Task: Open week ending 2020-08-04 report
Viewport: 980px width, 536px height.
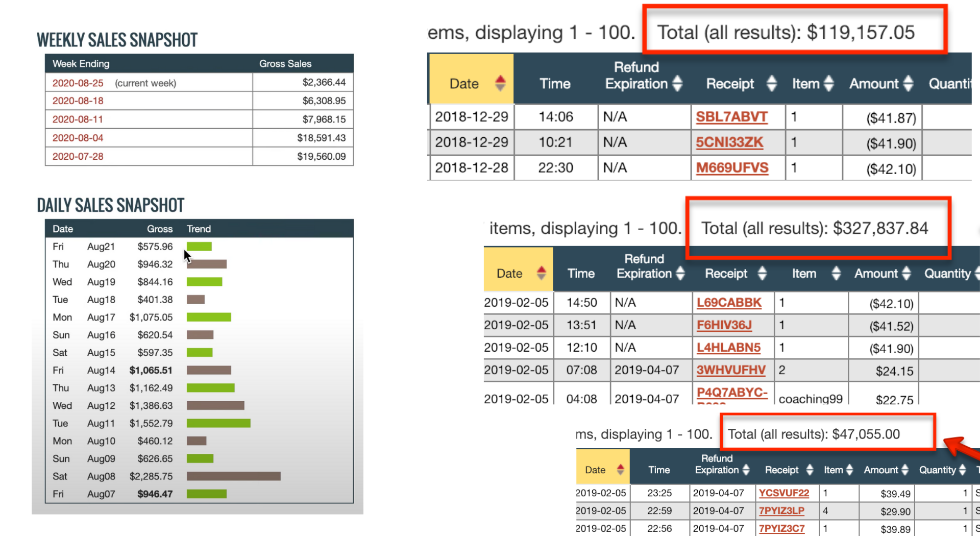Action: (78, 138)
